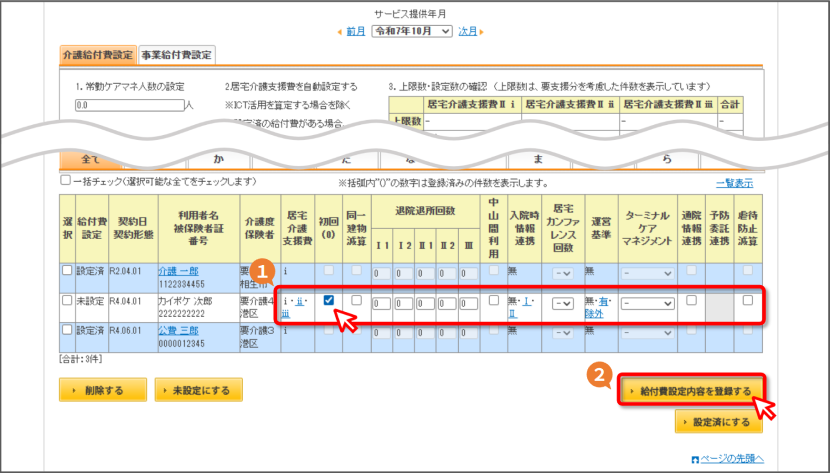The height and width of the screenshot is (473, 830).
Task: Click the right arrow beside 次月
Action: point(481,32)
